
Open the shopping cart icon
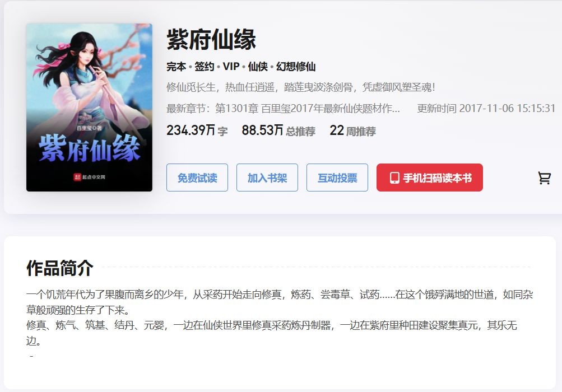coord(544,178)
